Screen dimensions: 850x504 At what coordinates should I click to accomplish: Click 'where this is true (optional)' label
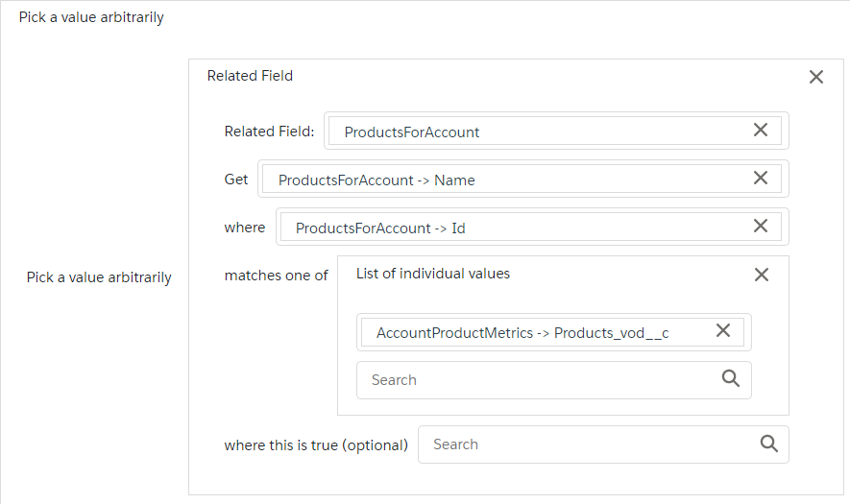point(316,445)
